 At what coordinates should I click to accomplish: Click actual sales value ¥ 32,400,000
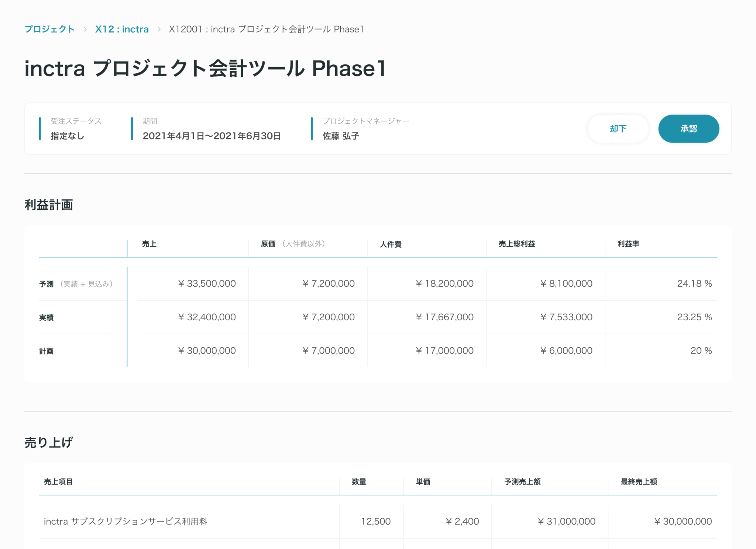point(207,317)
